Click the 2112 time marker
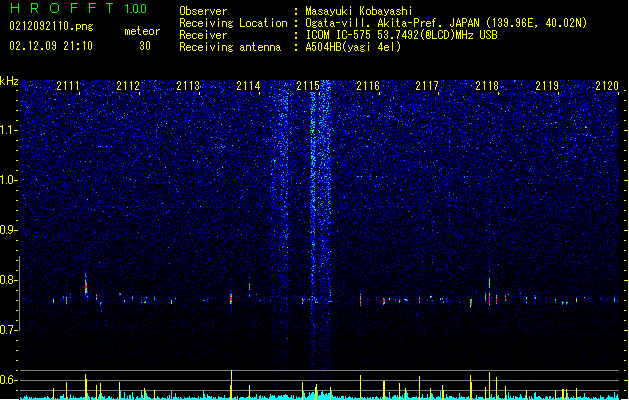The width and height of the screenshot is (629, 400). coord(128,85)
